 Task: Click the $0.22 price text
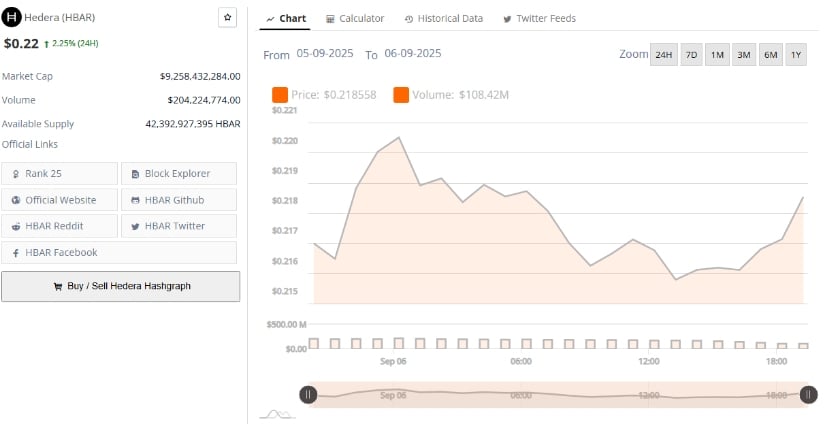[x=21, y=44]
